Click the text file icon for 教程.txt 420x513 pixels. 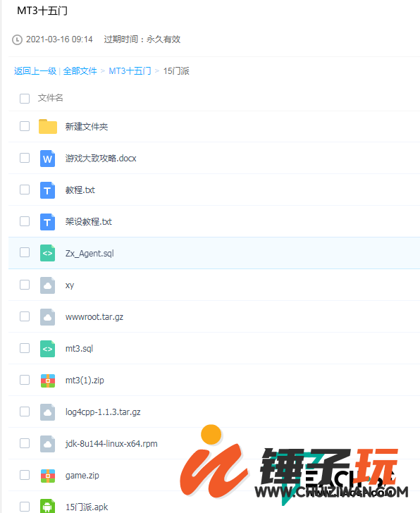click(47, 190)
